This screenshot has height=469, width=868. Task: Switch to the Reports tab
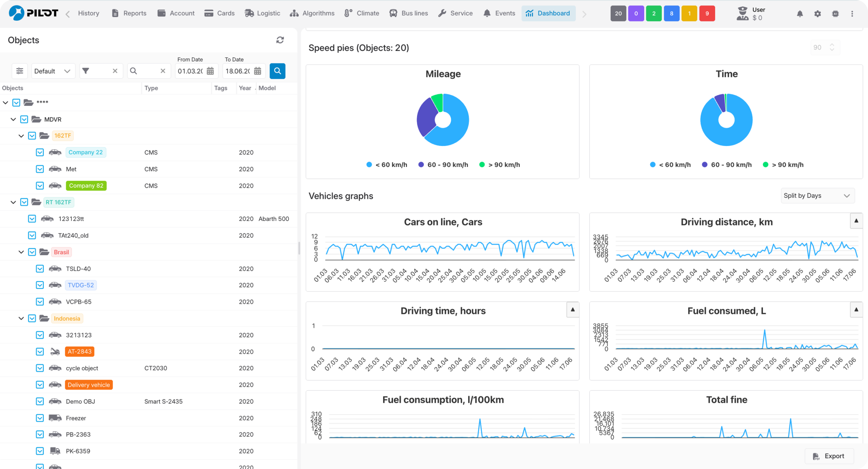[x=129, y=13]
